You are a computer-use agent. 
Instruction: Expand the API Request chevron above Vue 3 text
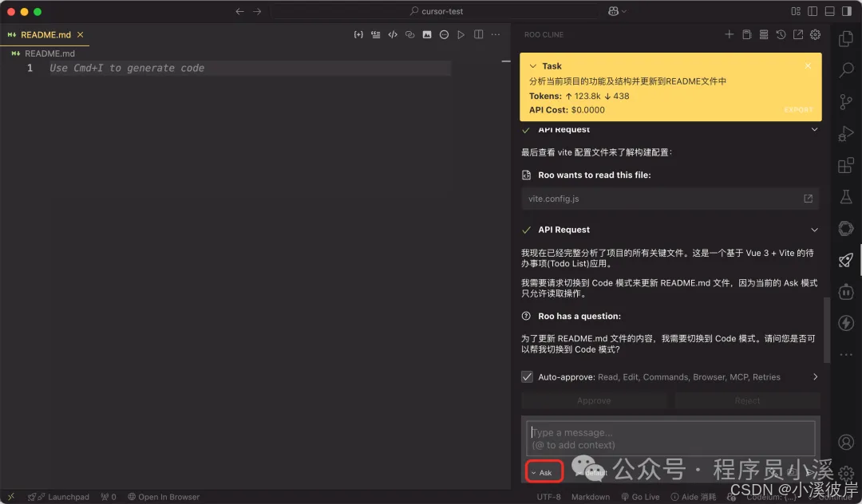814,230
